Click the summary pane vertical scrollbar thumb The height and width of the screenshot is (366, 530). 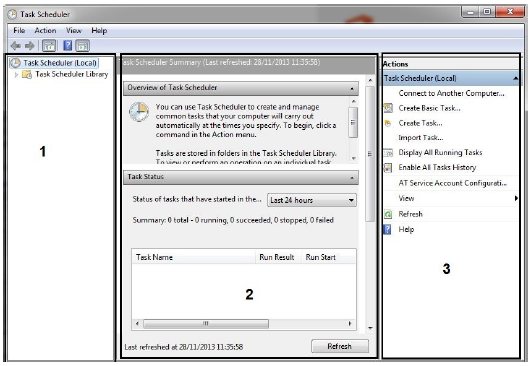[370, 154]
